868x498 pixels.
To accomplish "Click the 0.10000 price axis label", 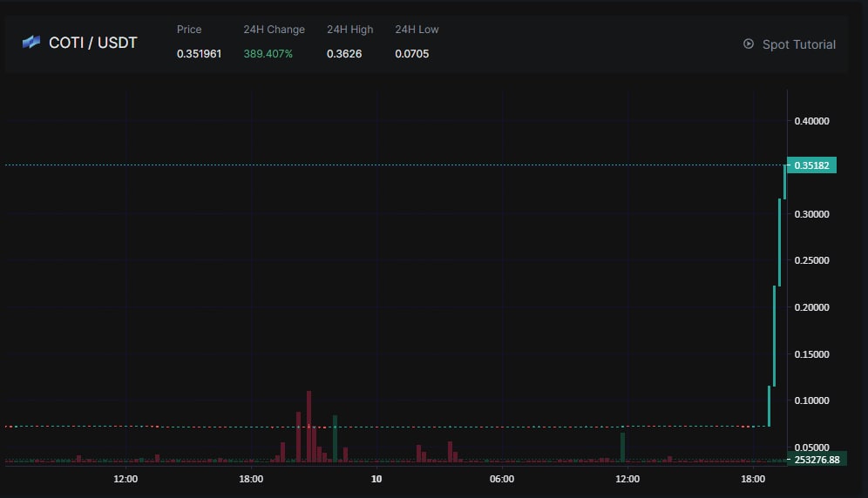I will pyautogui.click(x=811, y=400).
